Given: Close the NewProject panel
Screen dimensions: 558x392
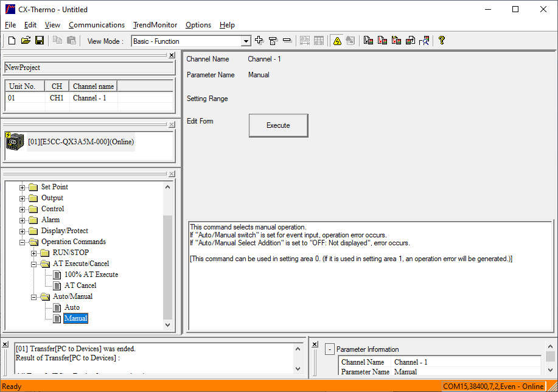Looking at the screenshot, I should click(172, 55).
